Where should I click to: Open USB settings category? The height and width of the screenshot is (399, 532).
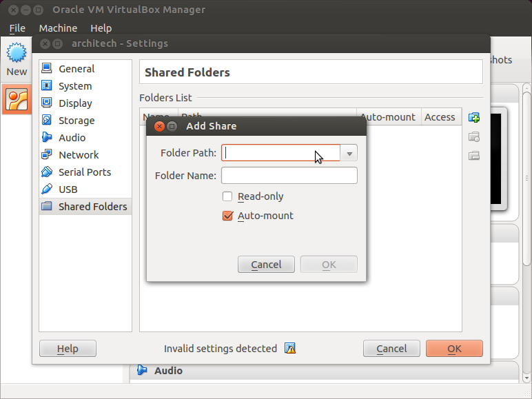(85, 190)
